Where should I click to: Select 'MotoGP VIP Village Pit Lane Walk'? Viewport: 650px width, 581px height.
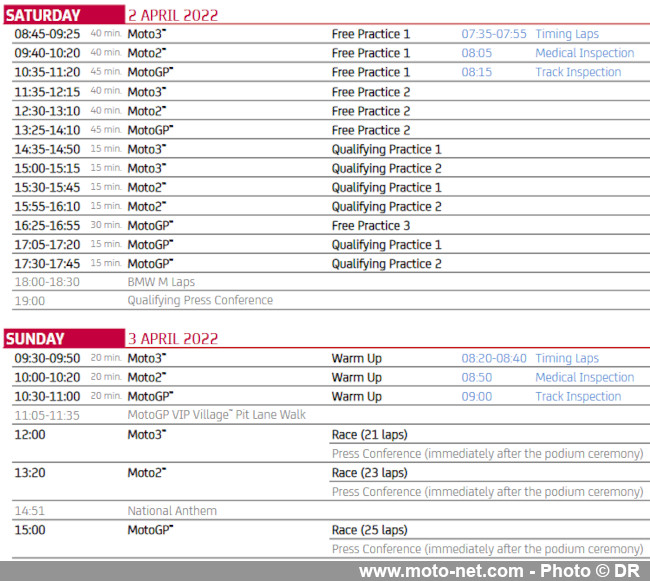click(216, 415)
